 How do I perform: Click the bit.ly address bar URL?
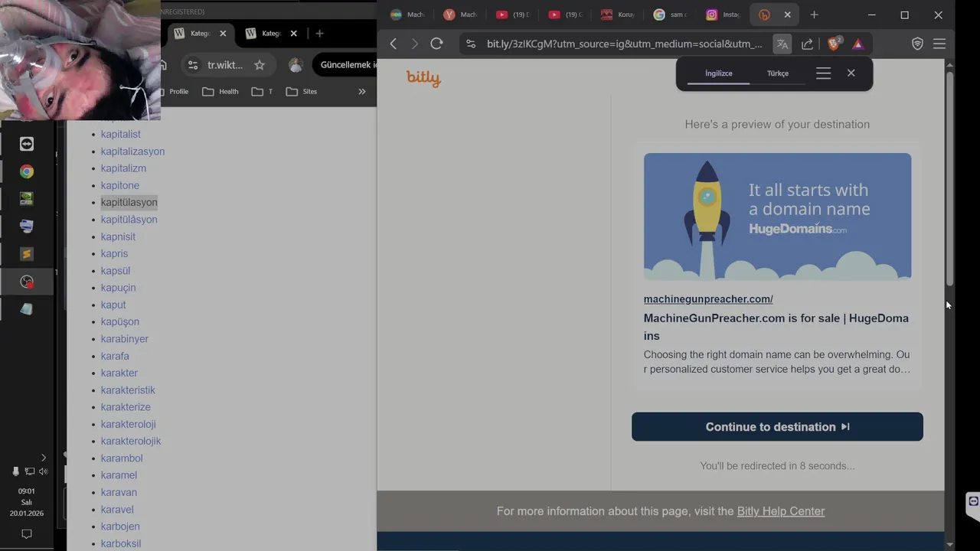click(x=624, y=44)
